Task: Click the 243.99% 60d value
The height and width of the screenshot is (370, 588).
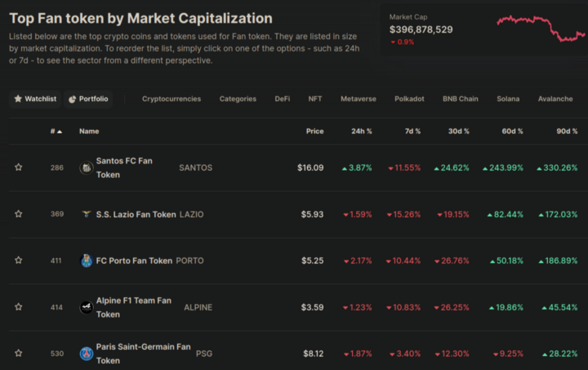Action: [503, 167]
